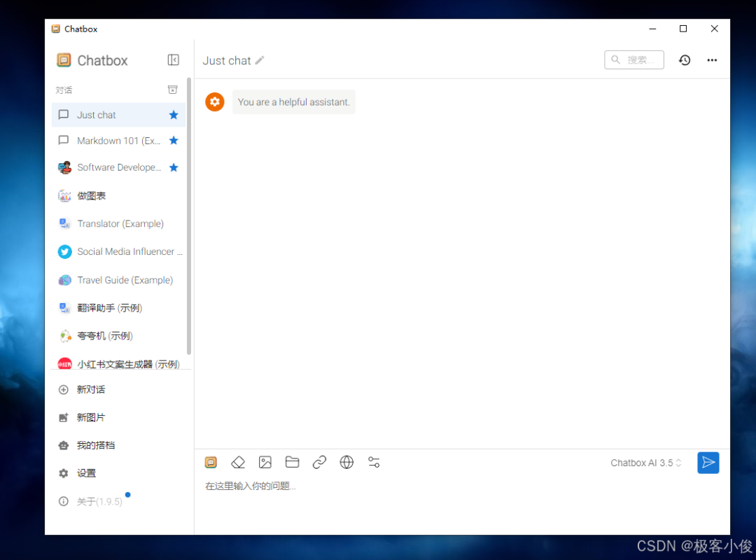Unstar the Just chat conversation
Screen dimensions: 756x560
click(x=174, y=115)
